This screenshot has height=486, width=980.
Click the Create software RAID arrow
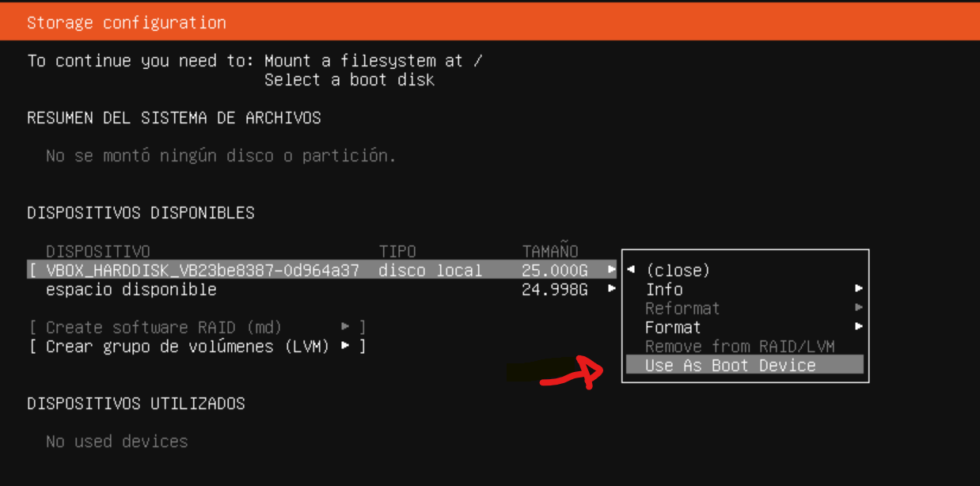tap(345, 327)
